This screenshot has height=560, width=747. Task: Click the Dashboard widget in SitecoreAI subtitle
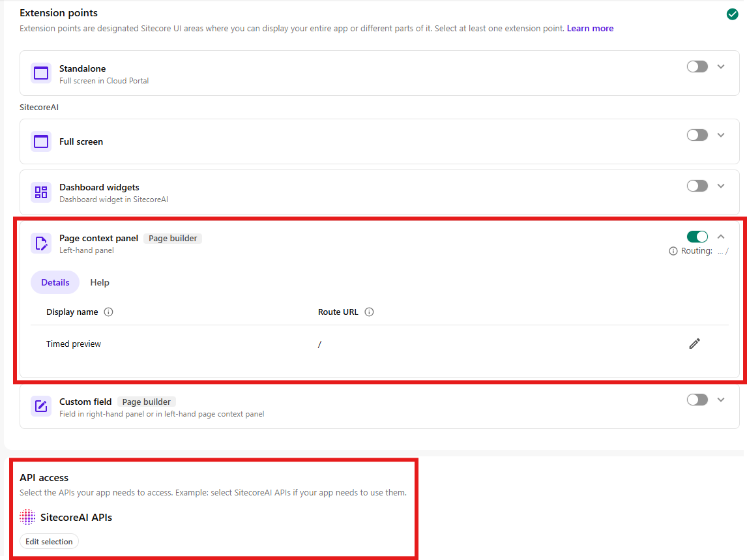point(113,199)
